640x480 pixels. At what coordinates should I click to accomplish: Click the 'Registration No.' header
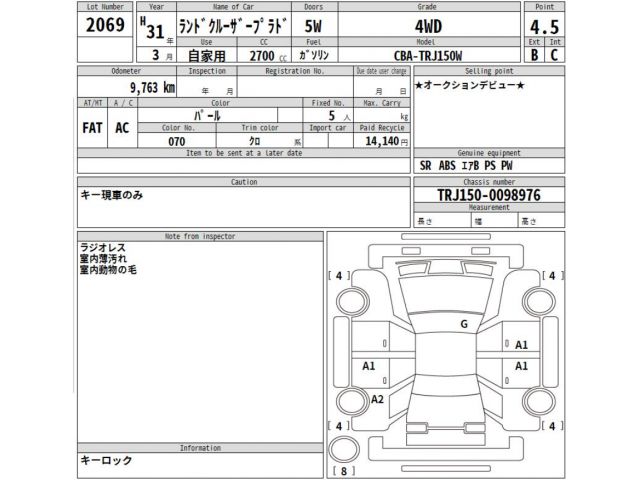[x=295, y=71]
